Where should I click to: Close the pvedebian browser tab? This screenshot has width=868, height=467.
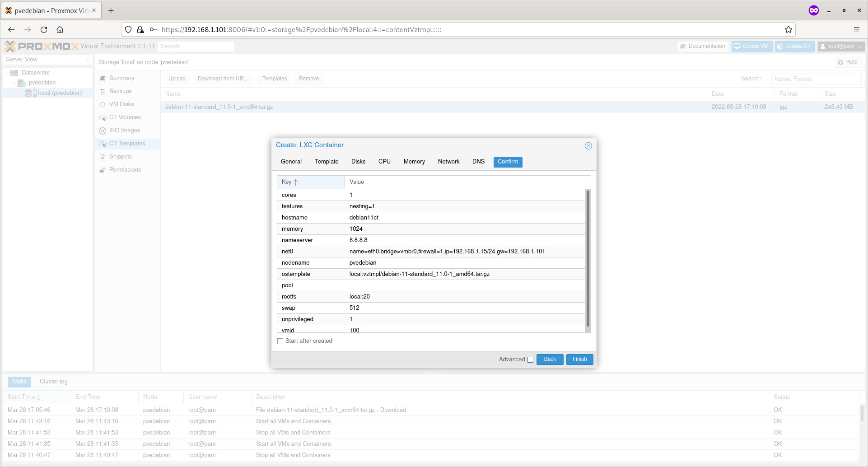coord(94,10)
